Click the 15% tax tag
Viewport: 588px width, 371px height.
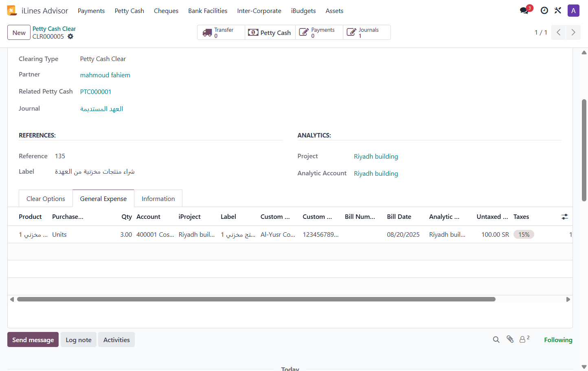524,235
